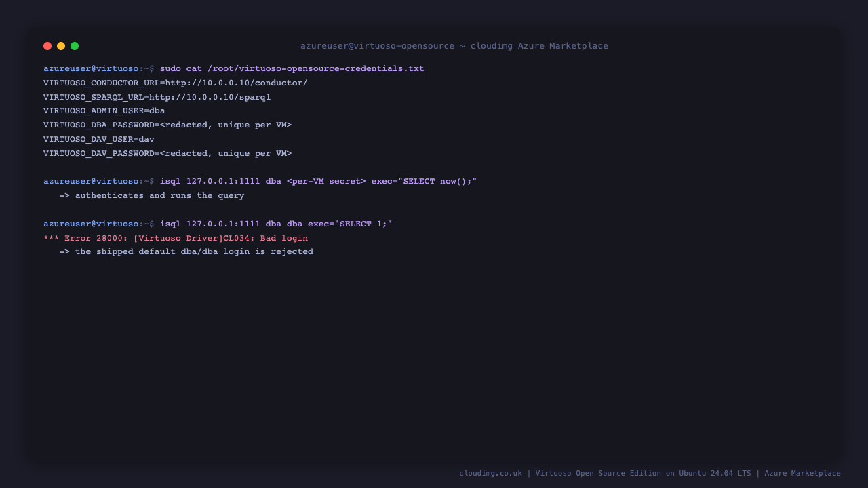868x488 pixels.
Task: Click the isql SELECT now() command line
Action: coord(260,182)
